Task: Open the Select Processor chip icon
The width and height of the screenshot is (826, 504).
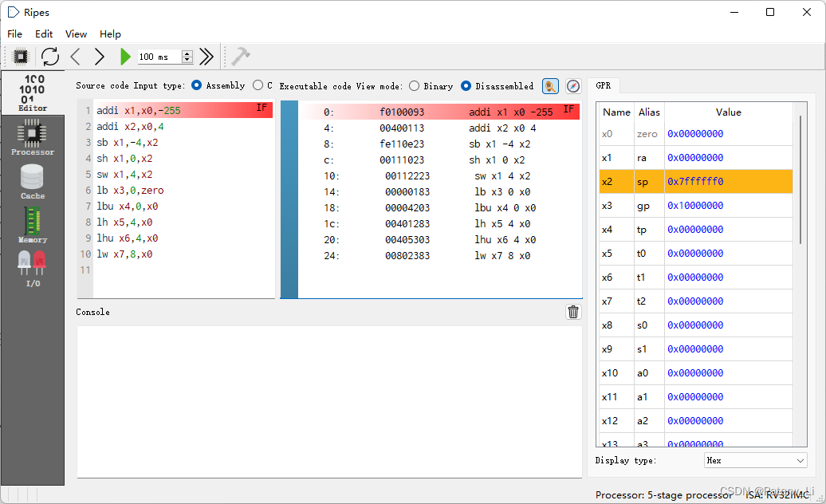Action: (x=20, y=57)
